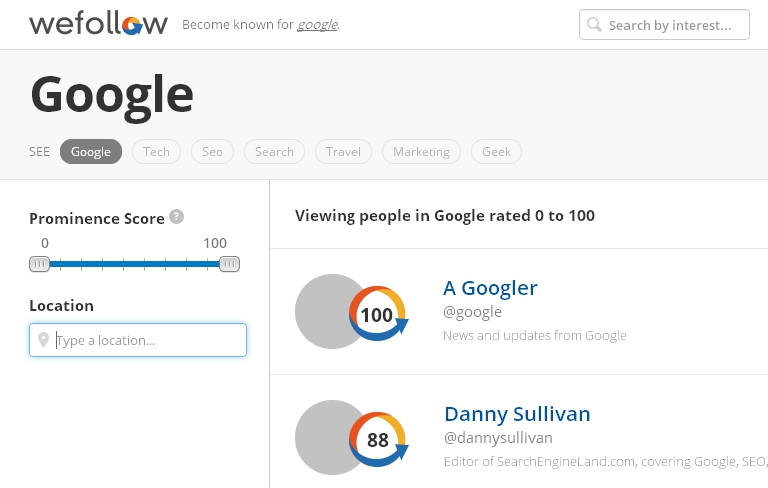Click the Search by interest box
Screen dimensions: 768x488
coord(664,24)
